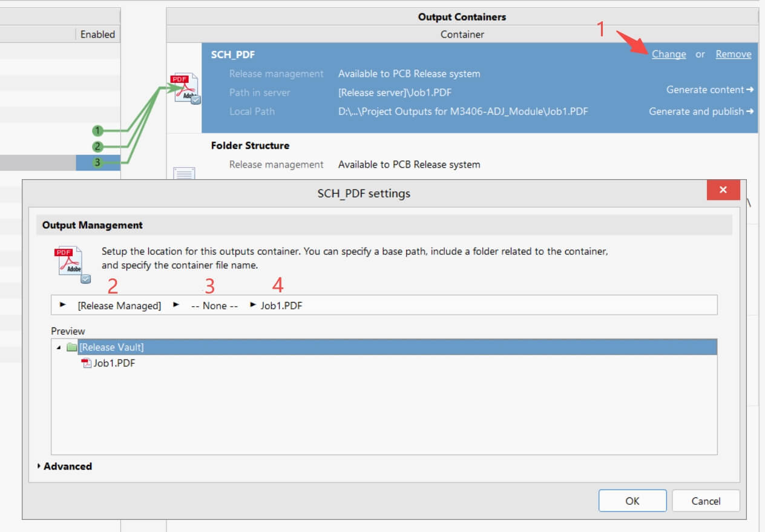Select the Folder Structure container title
The height and width of the screenshot is (532, 765).
tap(250, 145)
